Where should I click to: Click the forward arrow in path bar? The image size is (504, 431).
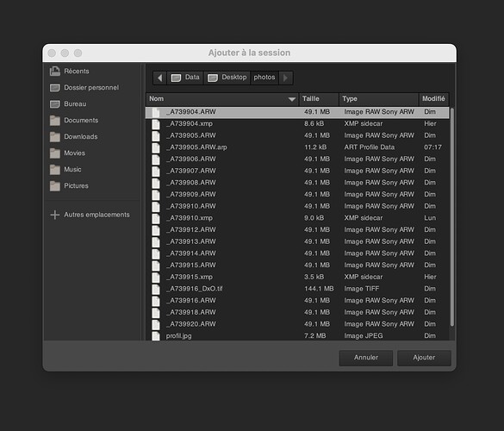pyautogui.click(x=285, y=78)
